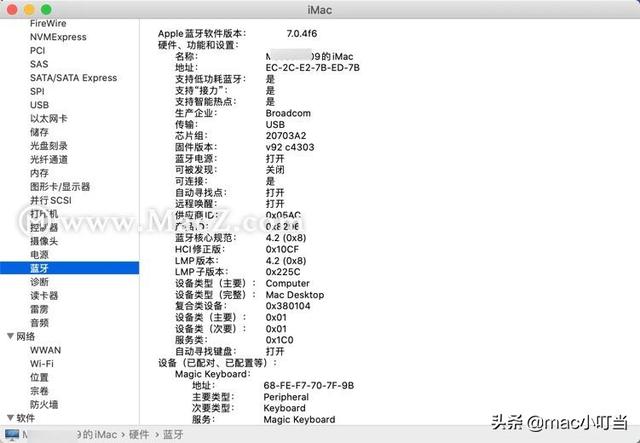This screenshot has height=443, width=640.
Task: Select WWAN under network
Action: 46,350
